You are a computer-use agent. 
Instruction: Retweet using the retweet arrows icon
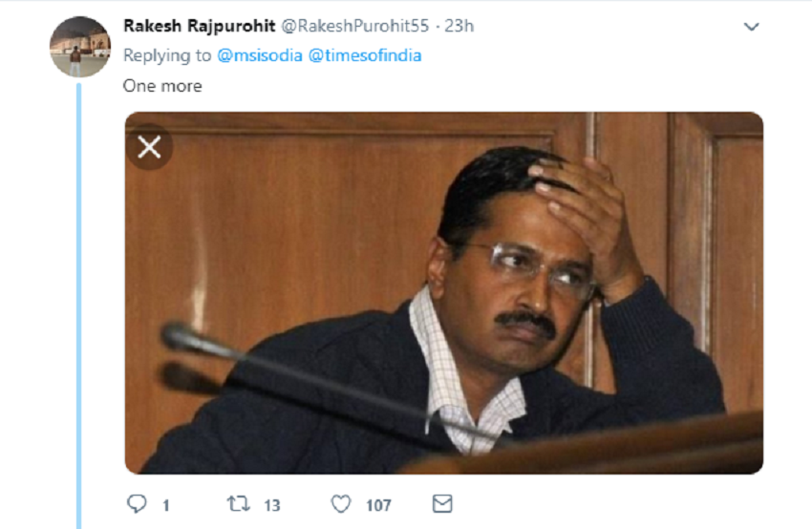click(238, 503)
